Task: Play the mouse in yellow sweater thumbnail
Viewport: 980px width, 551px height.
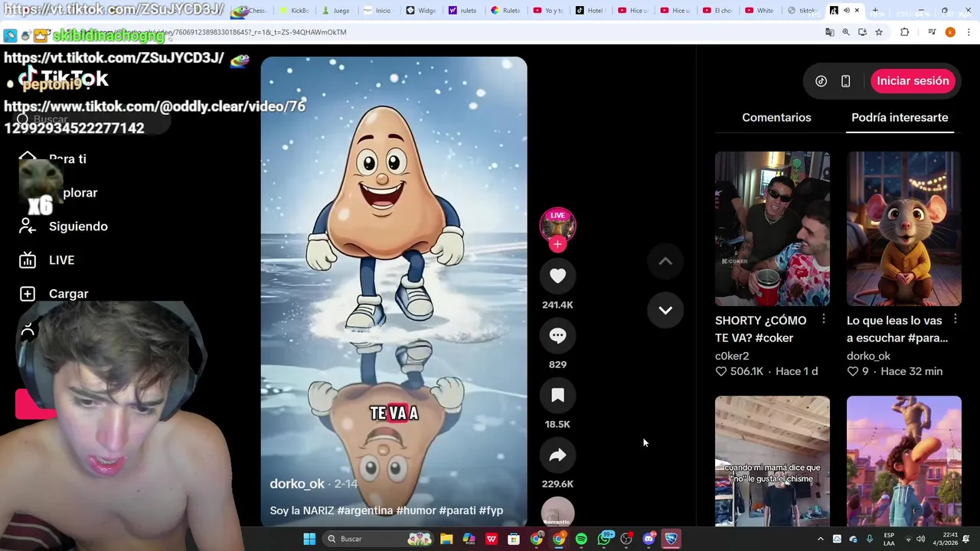Action: pos(903,229)
